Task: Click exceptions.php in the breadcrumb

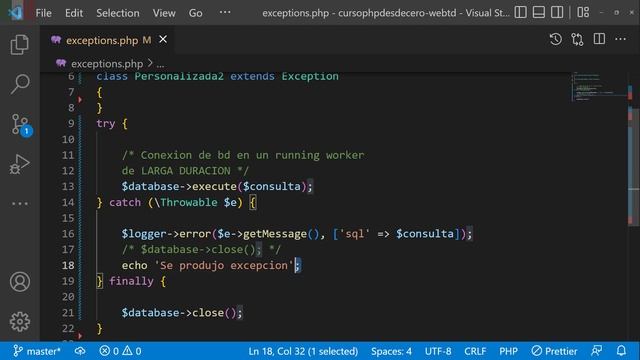Action: (x=107, y=64)
